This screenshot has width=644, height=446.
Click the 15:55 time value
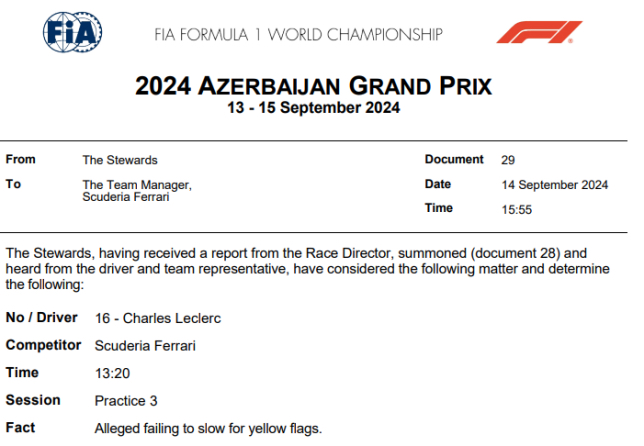pyautogui.click(x=516, y=210)
